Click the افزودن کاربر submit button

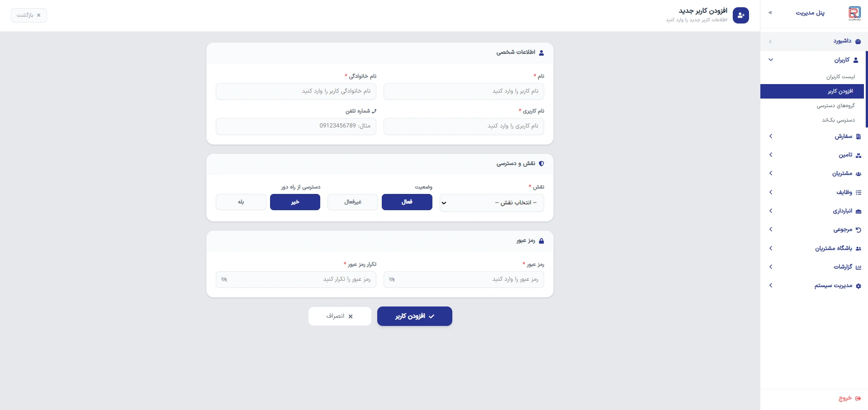(x=415, y=316)
